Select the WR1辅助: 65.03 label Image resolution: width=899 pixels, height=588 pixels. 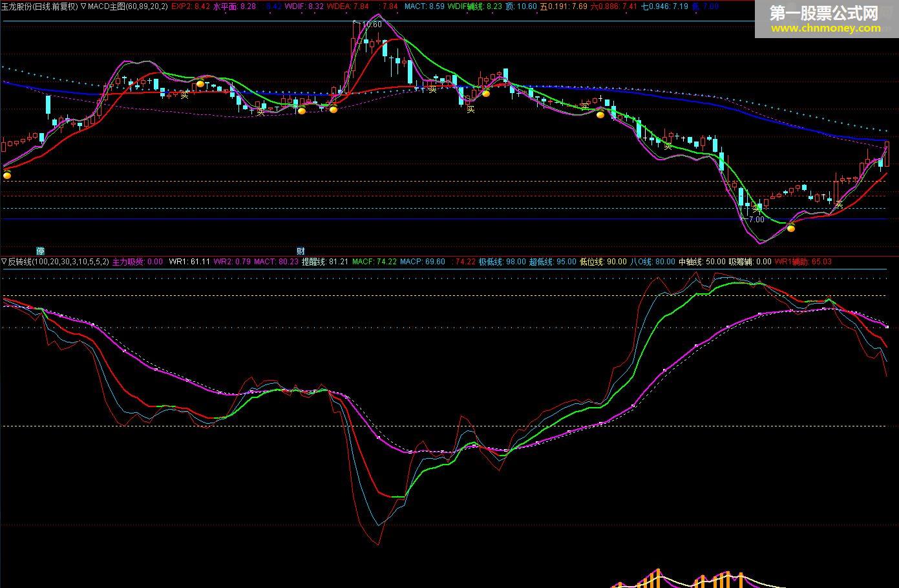tap(803, 262)
